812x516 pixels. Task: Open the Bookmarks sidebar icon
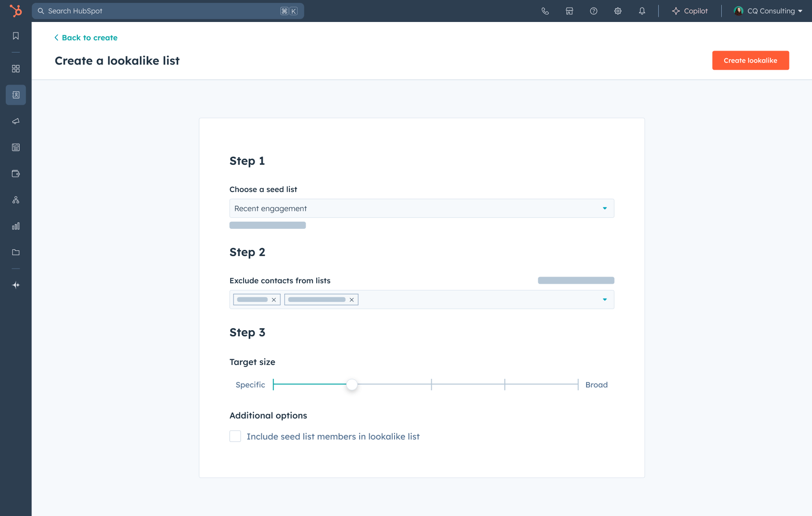(x=16, y=36)
